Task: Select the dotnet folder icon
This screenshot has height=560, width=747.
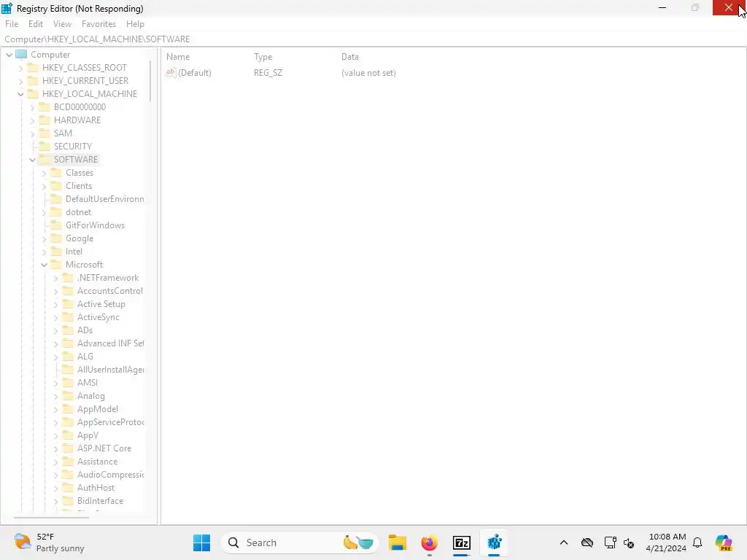Action: pyautogui.click(x=56, y=212)
